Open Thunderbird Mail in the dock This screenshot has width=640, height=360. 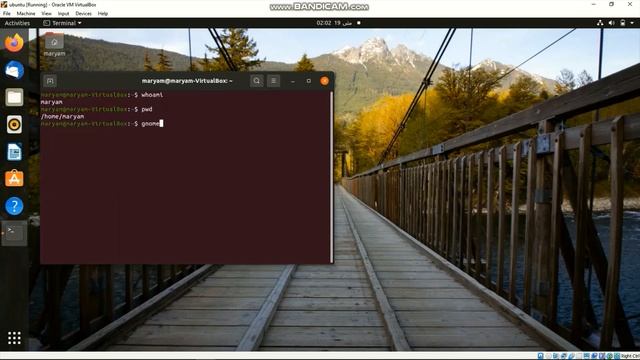click(14, 70)
